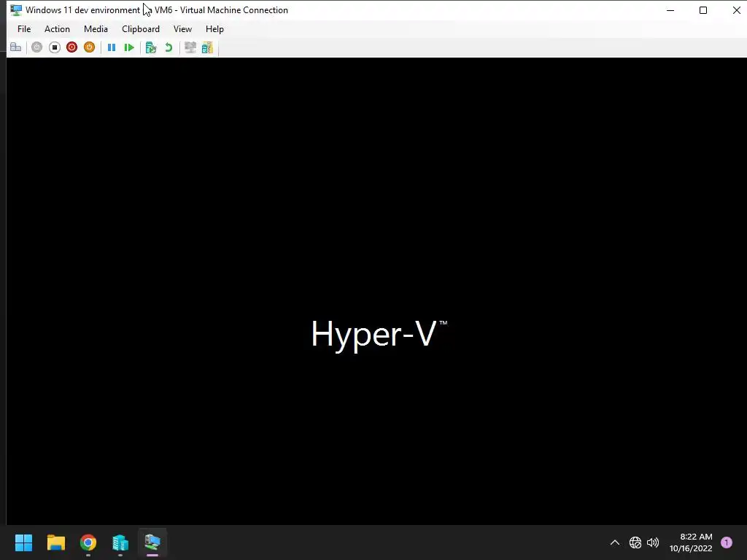
Task: Open the Windows Start menu
Action: point(23,542)
